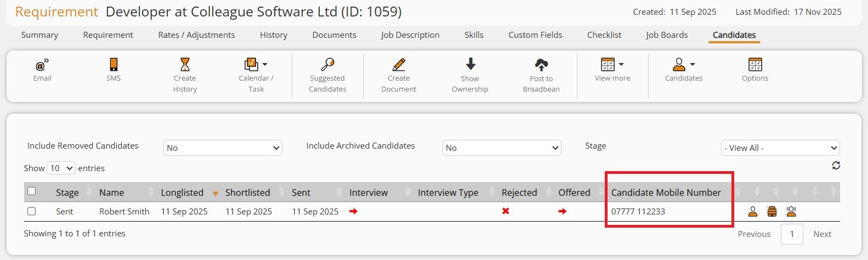Click the SMS phone icon

coord(114,65)
